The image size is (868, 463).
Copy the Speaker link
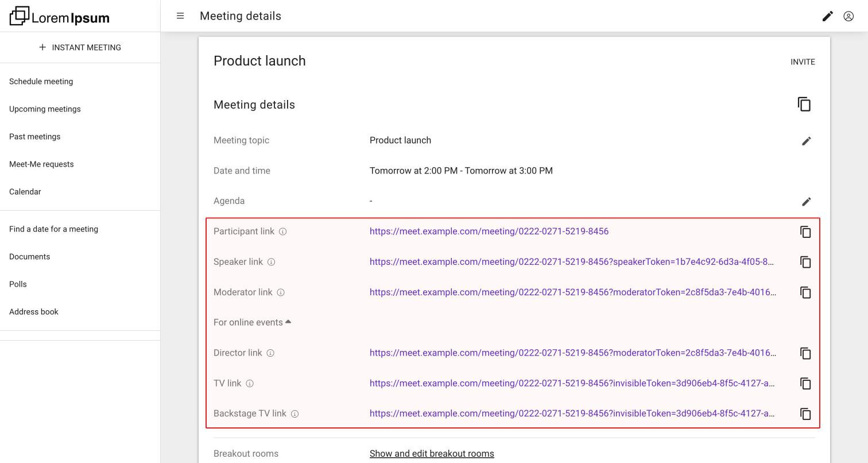805,262
